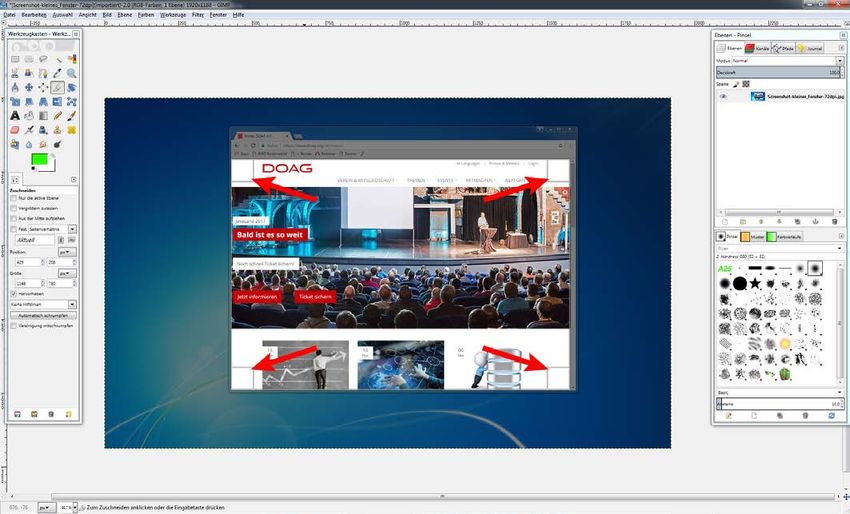Delete layer using trash icon in layers panel
Image resolution: width=850 pixels, height=514 pixels.
coord(832,221)
